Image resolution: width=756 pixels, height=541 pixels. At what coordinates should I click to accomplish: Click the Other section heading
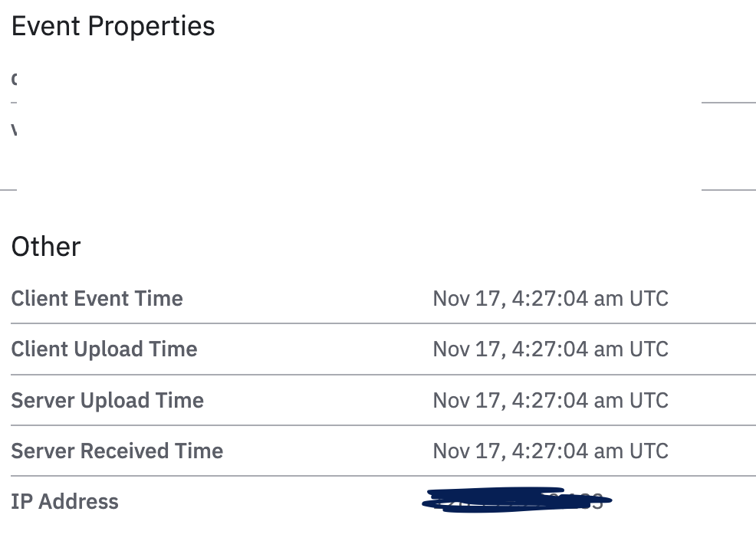[x=46, y=247]
